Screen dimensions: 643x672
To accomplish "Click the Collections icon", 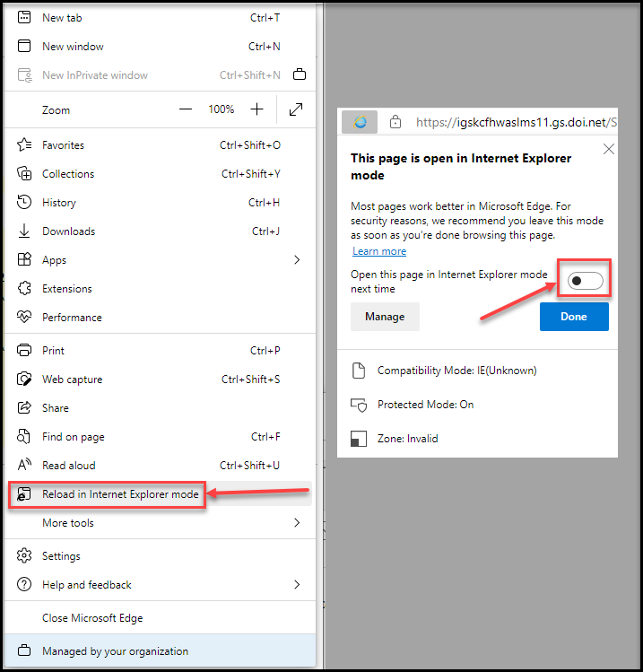I will pyautogui.click(x=24, y=173).
